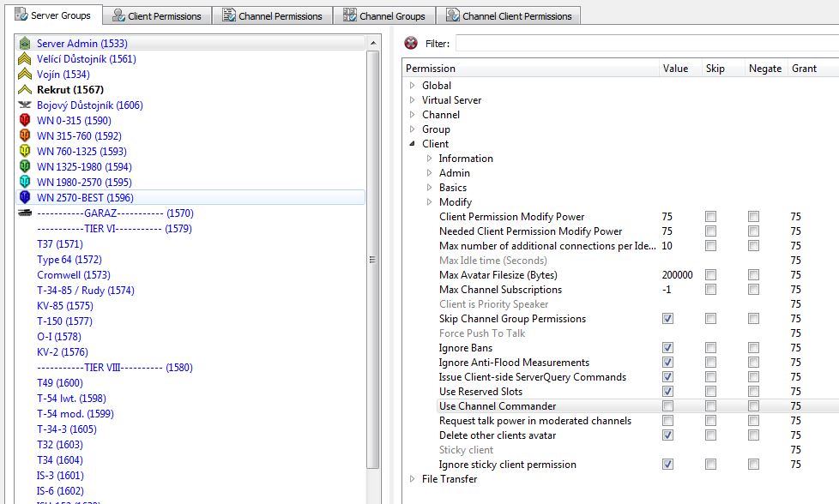The image size is (839, 504).
Task: Click the red WN 0-315 badge icon
Action: pyautogui.click(x=24, y=121)
